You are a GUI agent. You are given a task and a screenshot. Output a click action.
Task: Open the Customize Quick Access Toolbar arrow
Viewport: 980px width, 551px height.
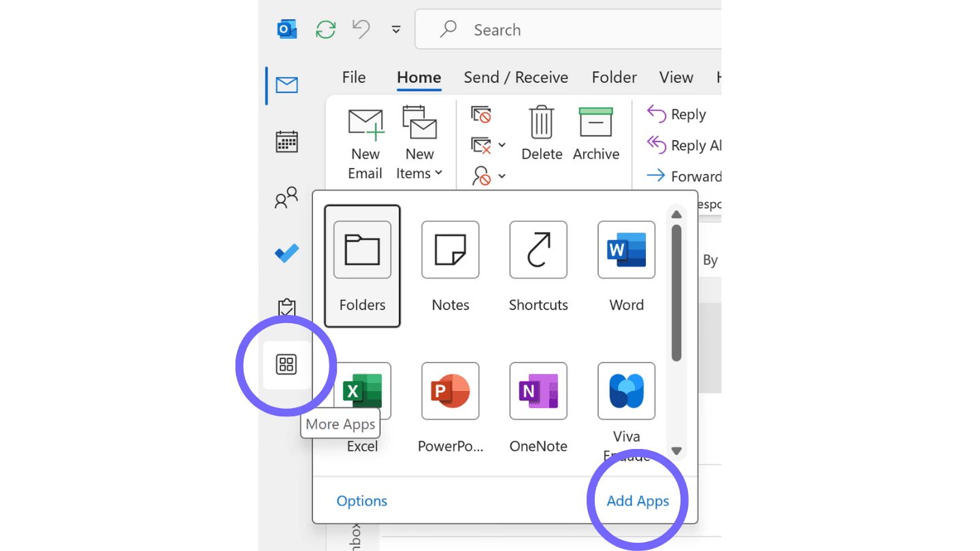tap(396, 29)
